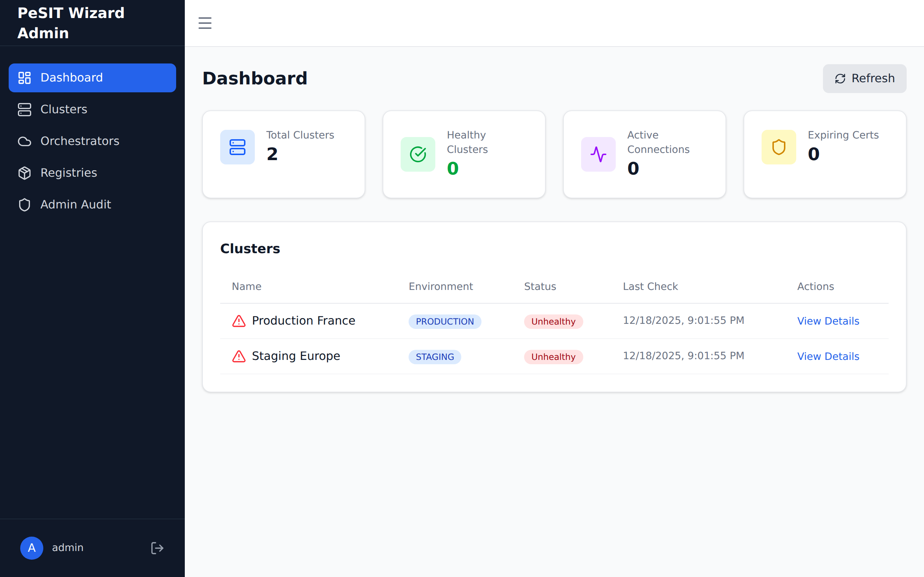The image size is (924, 577).
Task: Click the green checkmark on Healthy Clusters card
Action: pos(418,154)
